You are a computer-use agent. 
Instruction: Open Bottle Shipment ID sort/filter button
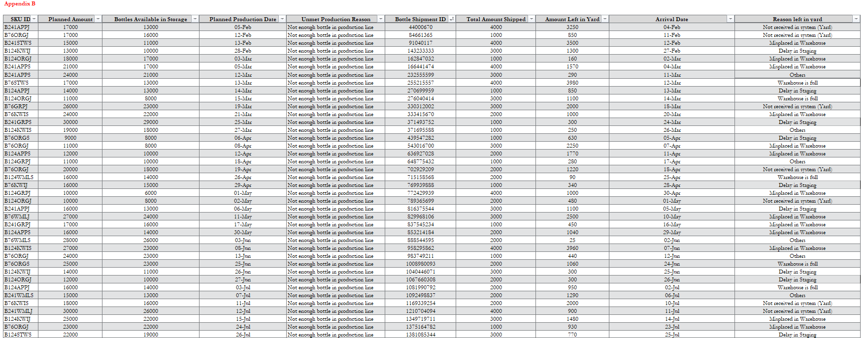tap(452, 19)
